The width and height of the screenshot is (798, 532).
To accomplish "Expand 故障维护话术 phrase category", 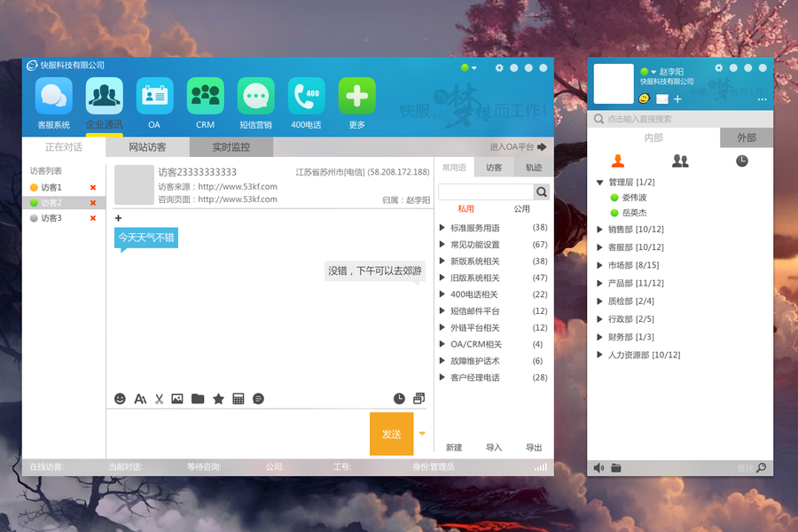I will [442, 361].
